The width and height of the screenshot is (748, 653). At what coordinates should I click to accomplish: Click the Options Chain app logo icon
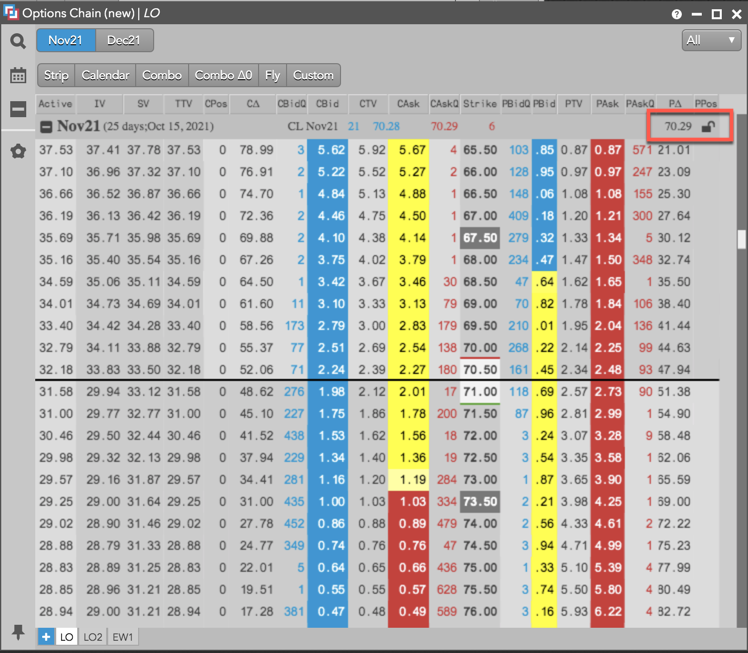(x=11, y=13)
